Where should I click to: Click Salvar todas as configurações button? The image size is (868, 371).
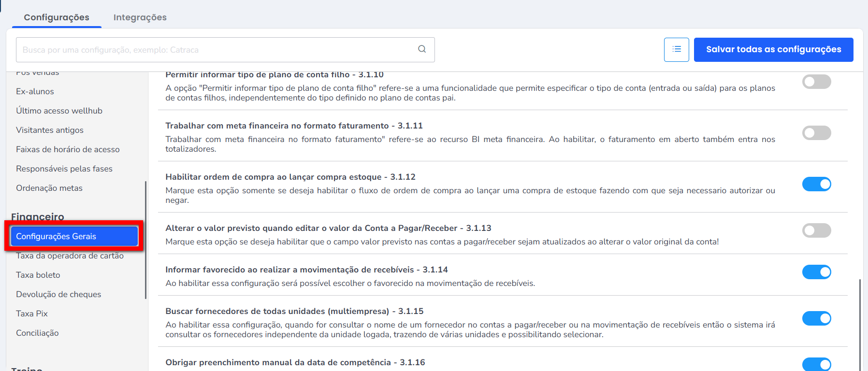point(773,50)
